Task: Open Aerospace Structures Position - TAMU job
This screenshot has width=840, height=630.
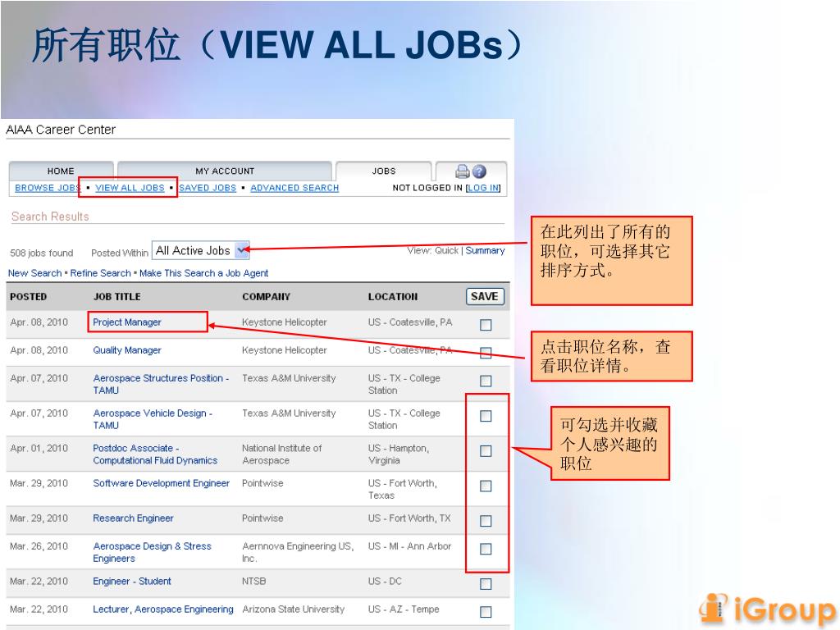Action: pos(161,384)
